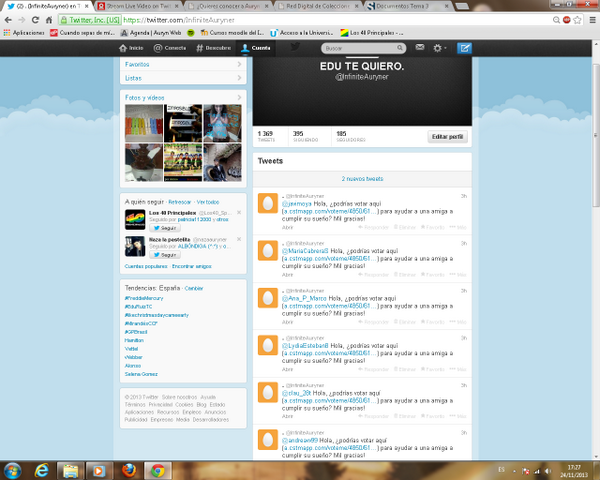Click the volume speaker tray icon
600x480 pixels.
tap(548, 471)
